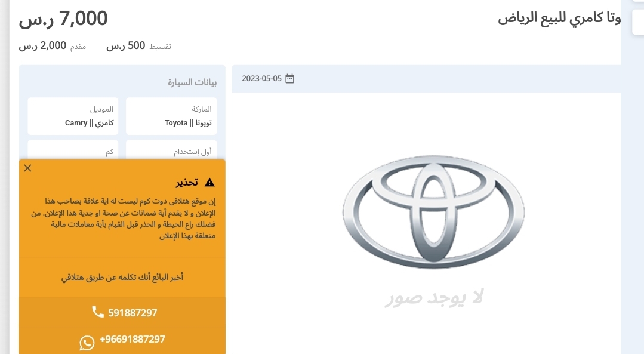The height and width of the screenshot is (354, 644).
Task: Click the warning disclaimer paragraph
Action: pyautogui.click(x=123, y=218)
